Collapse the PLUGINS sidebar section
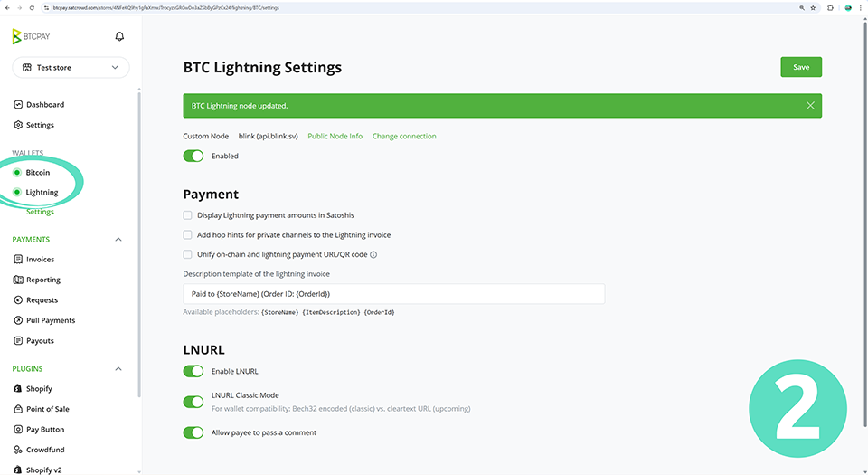 pyautogui.click(x=118, y=369)
